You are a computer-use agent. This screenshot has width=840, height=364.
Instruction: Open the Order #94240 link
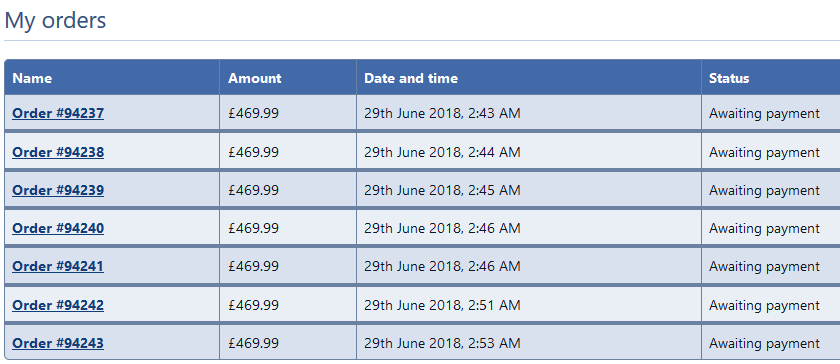[58, 228]
